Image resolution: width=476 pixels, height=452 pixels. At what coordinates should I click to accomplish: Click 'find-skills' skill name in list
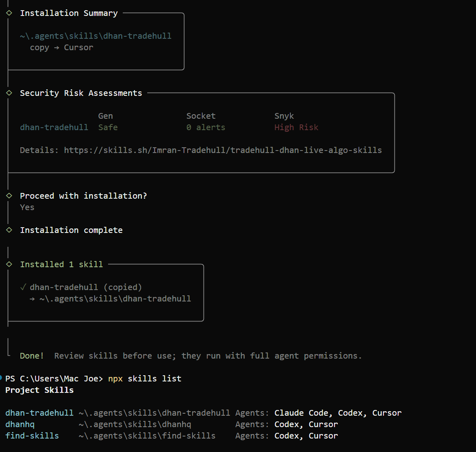pyautogui.click(x=32, y=436)
